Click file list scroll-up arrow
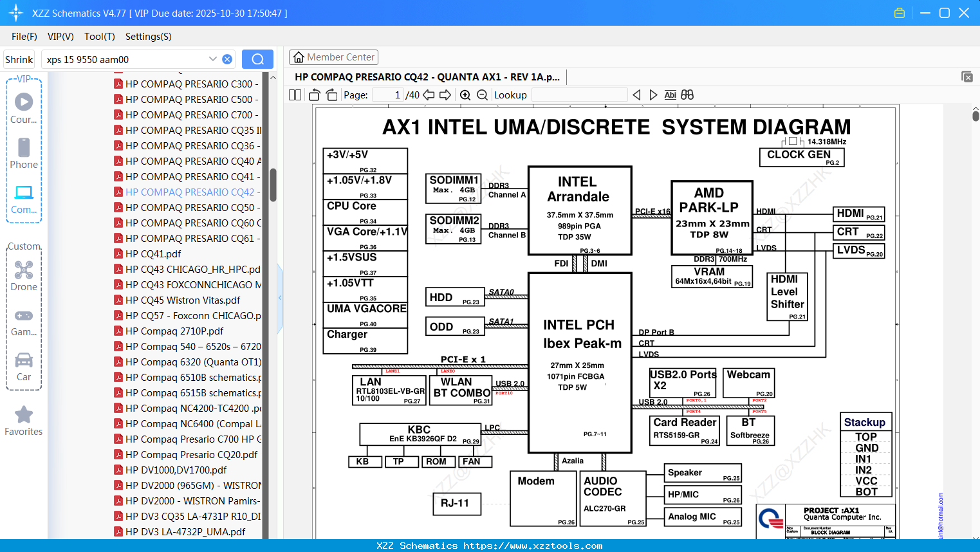This screenshot has width=980, height=552. (x=273, y=77)
